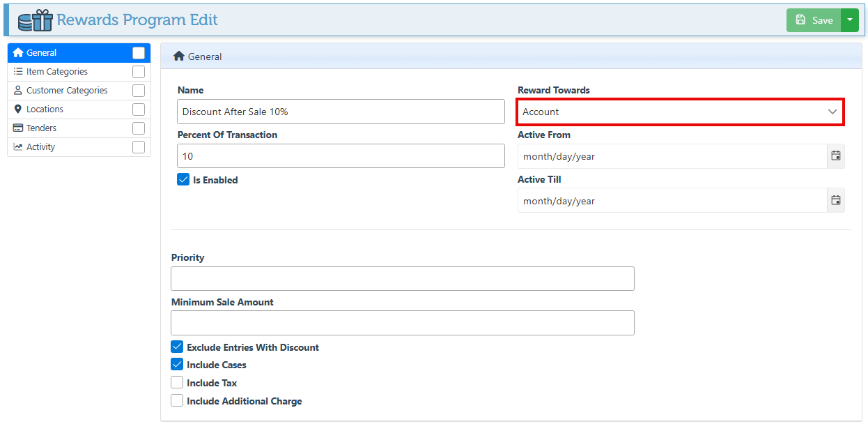Click the Customer Categories person icon
This screenshot has height=424, width=868.
(x=18, y=90)
